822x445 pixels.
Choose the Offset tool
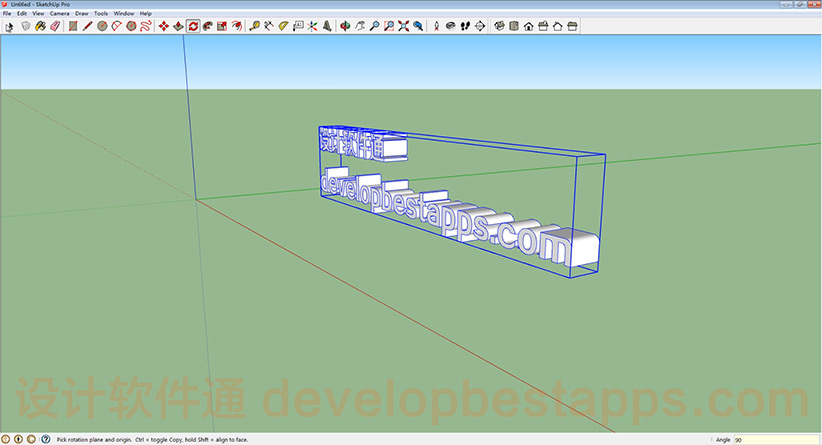(x=237, y=26)
